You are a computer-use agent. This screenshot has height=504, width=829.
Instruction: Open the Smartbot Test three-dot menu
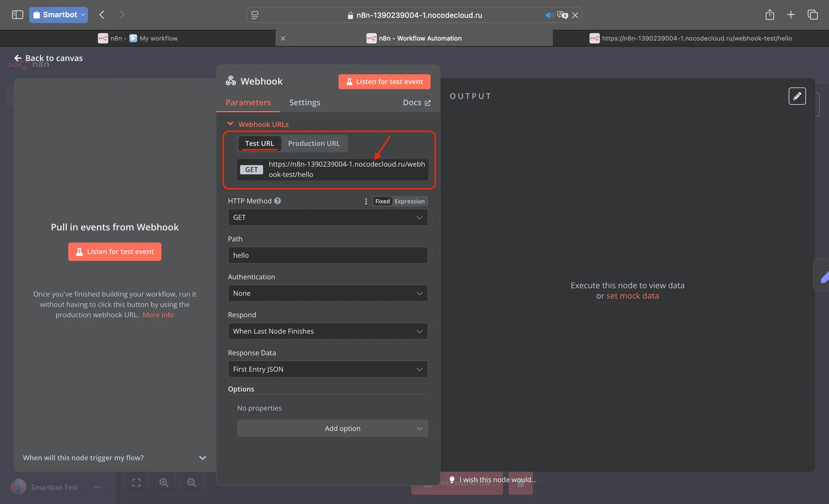(x=97, y=487)
